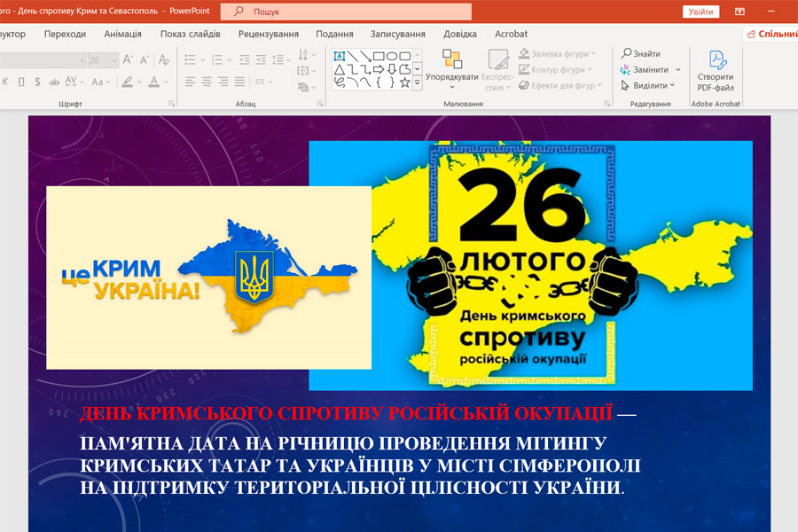Select the scribble freeform shape
The width and height of the screenshot is (798, 532).
(340, 82)
